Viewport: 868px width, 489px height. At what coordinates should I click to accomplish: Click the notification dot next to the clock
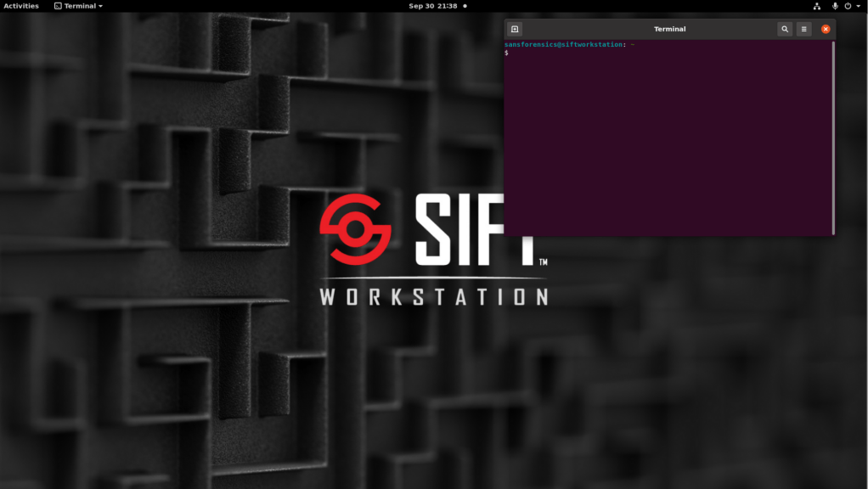tap(465, 6)
